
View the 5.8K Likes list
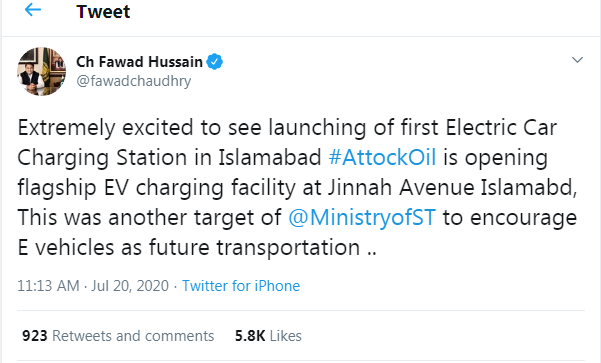point(268,336)
